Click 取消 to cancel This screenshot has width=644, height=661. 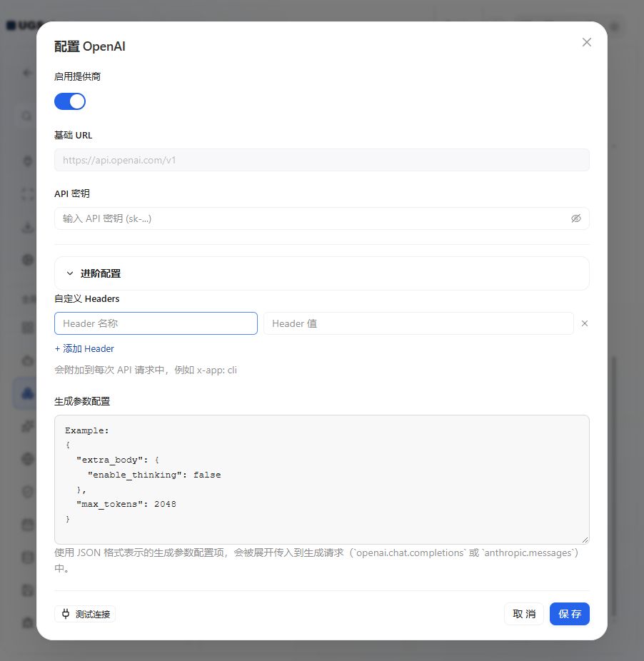tap(524, 614)
